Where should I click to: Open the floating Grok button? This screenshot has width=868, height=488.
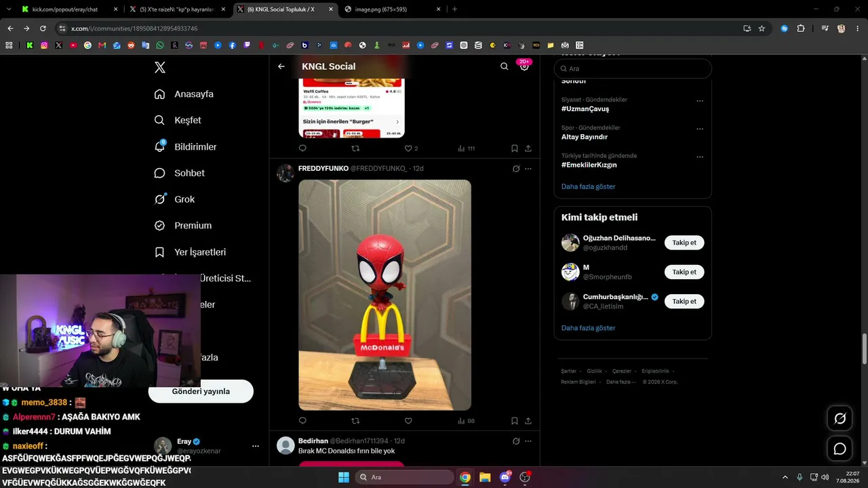pyautogui.click(x=840, y=418)
